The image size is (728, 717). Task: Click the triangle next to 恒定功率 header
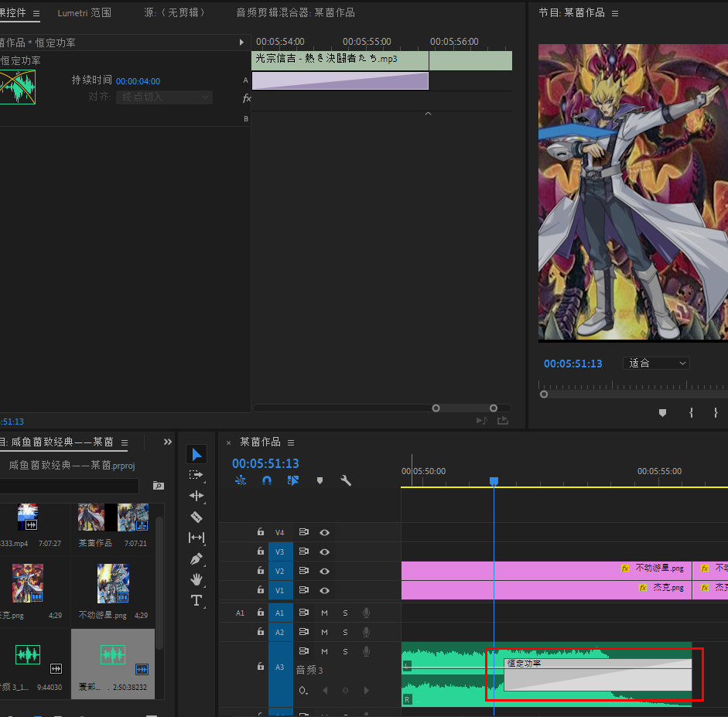[241, 43]
